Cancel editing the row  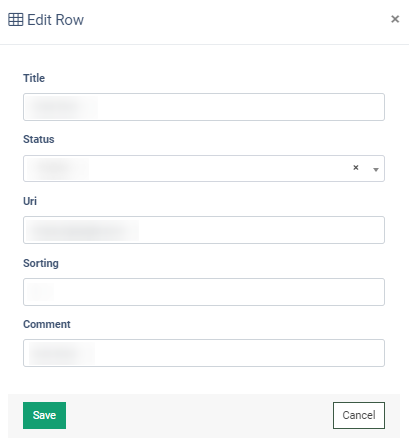(359, 415)
